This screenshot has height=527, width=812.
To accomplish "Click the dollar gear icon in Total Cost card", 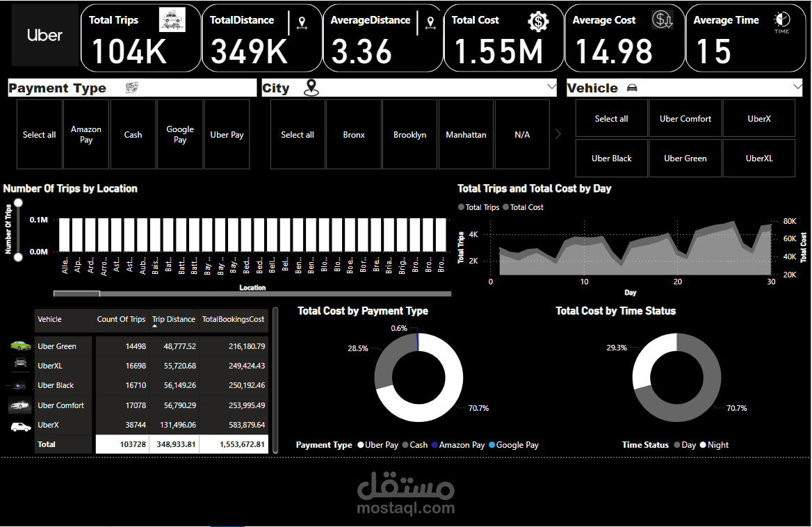I will [539, 22].
